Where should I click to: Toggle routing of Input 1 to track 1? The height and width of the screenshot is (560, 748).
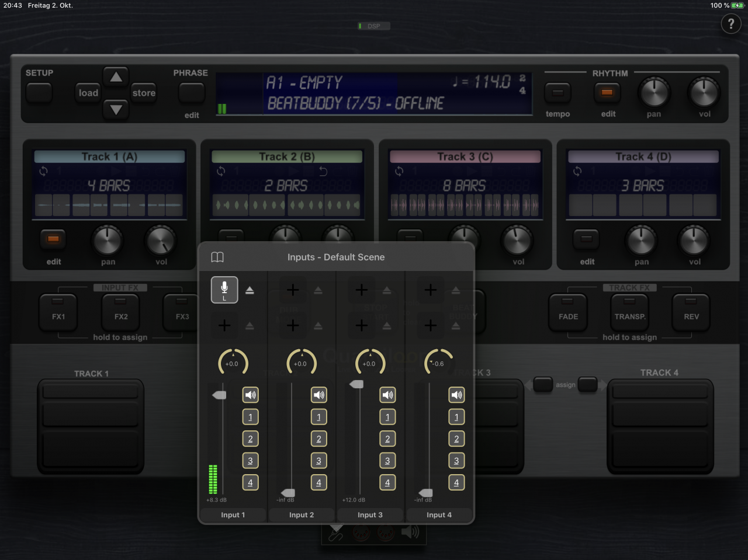tap(250, 417)
